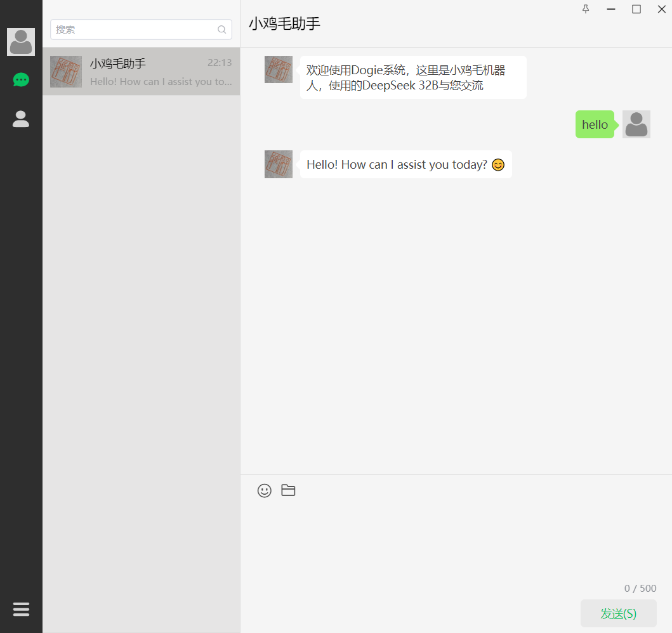The width and height of the screenshot is (672, 633).
Task: Click your avatar next to the hello message
Action: 636,124
